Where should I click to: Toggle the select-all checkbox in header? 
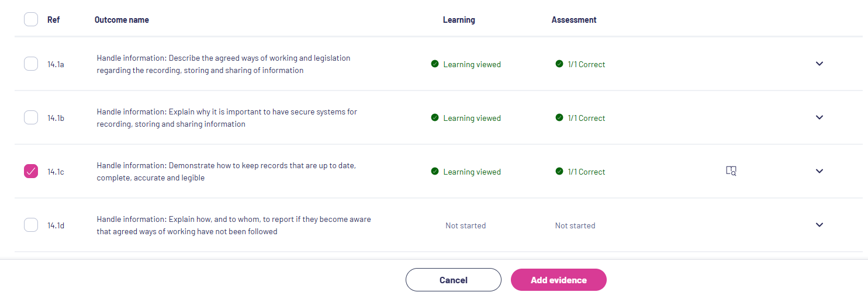(31, 19)
